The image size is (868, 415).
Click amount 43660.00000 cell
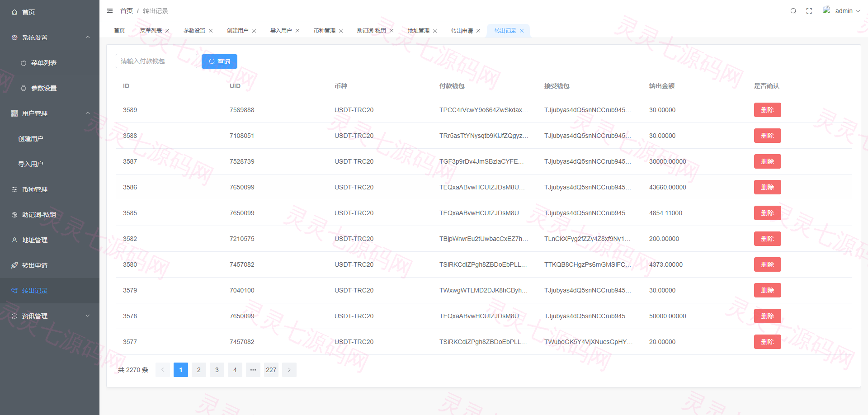(x=668, y=187)
